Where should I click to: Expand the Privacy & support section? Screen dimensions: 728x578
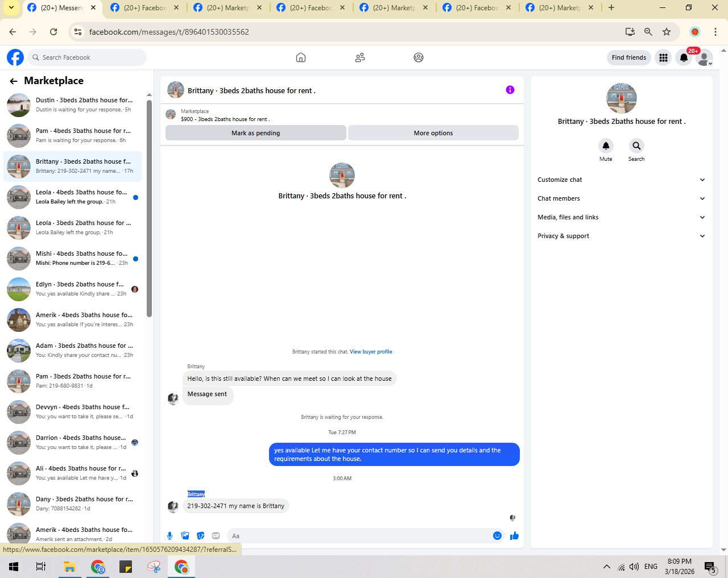pyautogui.click(x=621, y=236)
